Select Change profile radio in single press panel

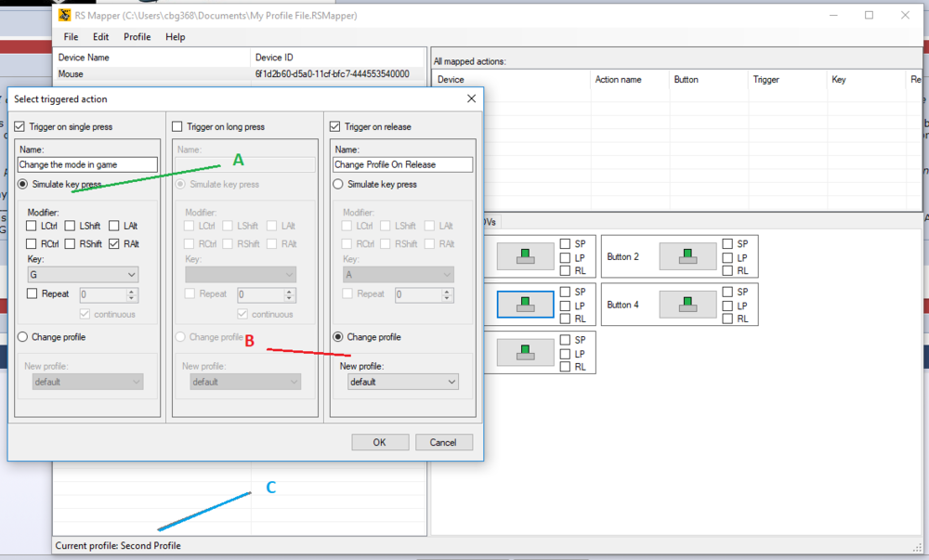click(22, 337)
